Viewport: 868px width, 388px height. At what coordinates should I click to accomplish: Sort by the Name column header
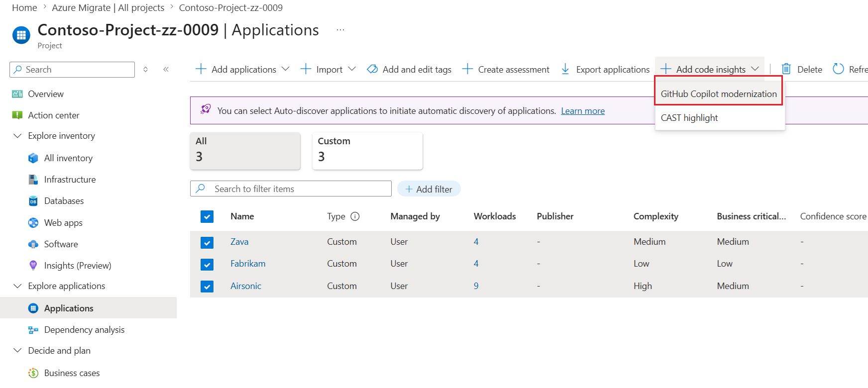[242, 216]
